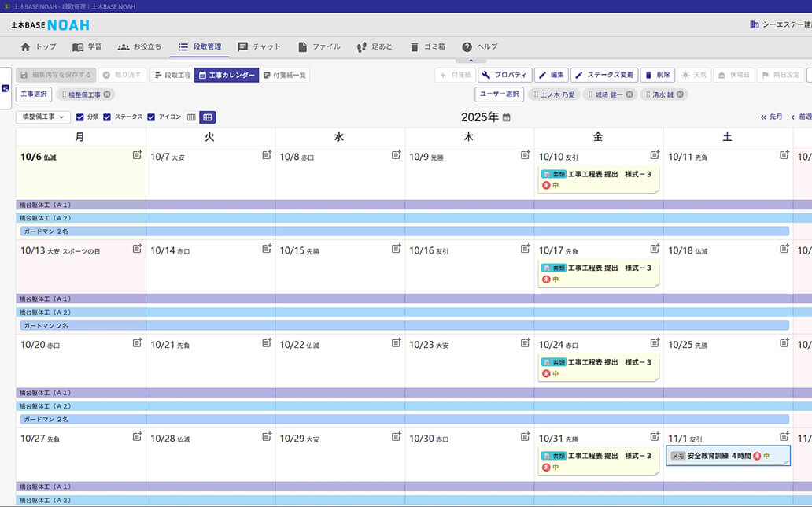Click the add-note icon on 10/6 cell
812x507 pixels.
(x=137, y=155)
